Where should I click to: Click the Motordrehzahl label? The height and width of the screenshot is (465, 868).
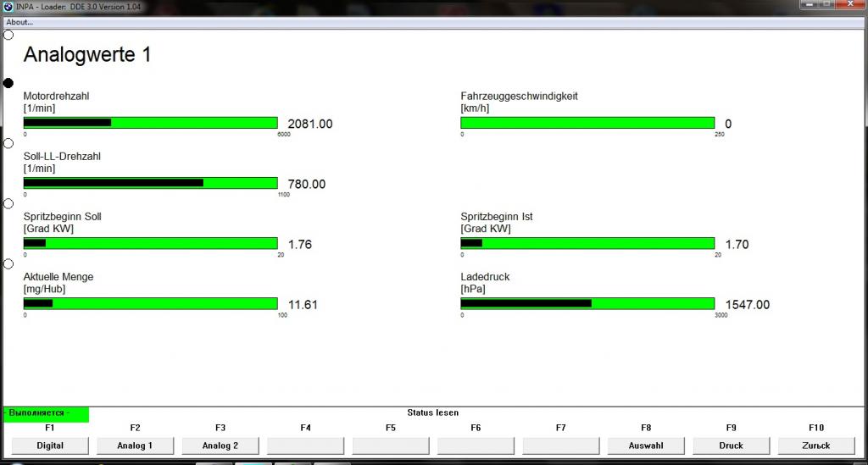pyautogui.click(x=56, y=96)
